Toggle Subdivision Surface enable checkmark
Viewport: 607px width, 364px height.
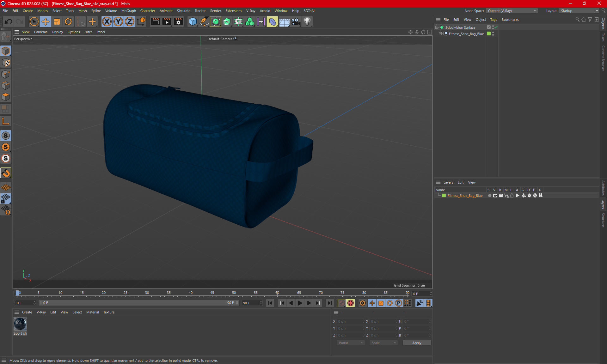[x=496, y=27]
